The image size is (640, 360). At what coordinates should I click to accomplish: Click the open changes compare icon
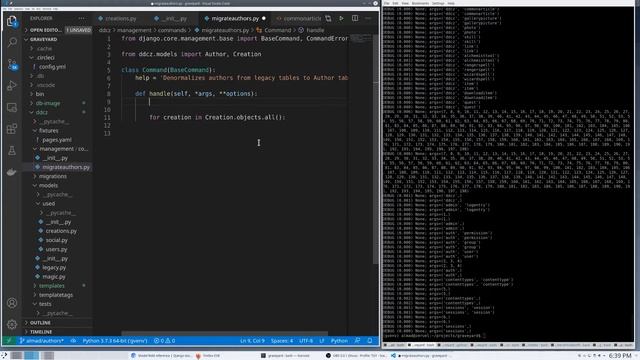(x=328, y=18)
